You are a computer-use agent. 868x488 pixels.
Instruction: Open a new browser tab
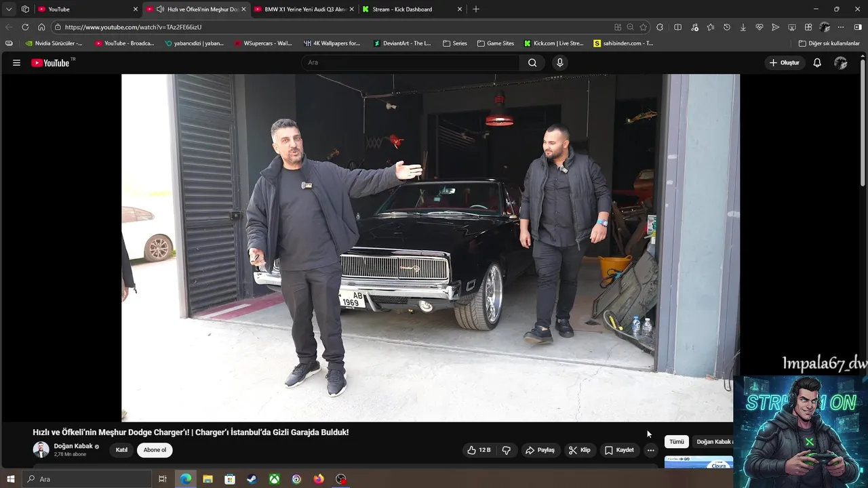pos(476,9)
